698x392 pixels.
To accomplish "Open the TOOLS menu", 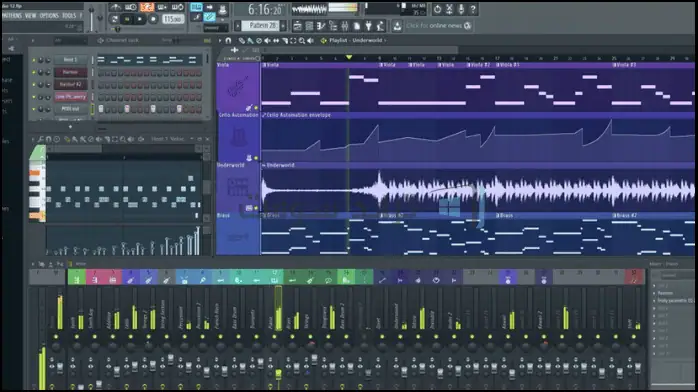I will point(69,16).
